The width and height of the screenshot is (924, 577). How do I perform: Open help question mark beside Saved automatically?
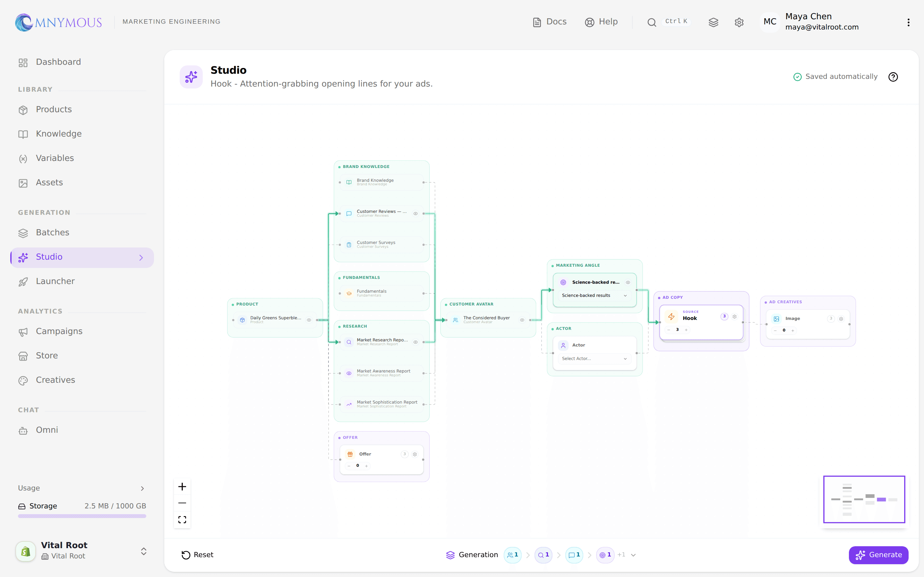pyautogui.click(x=893, y=77)
